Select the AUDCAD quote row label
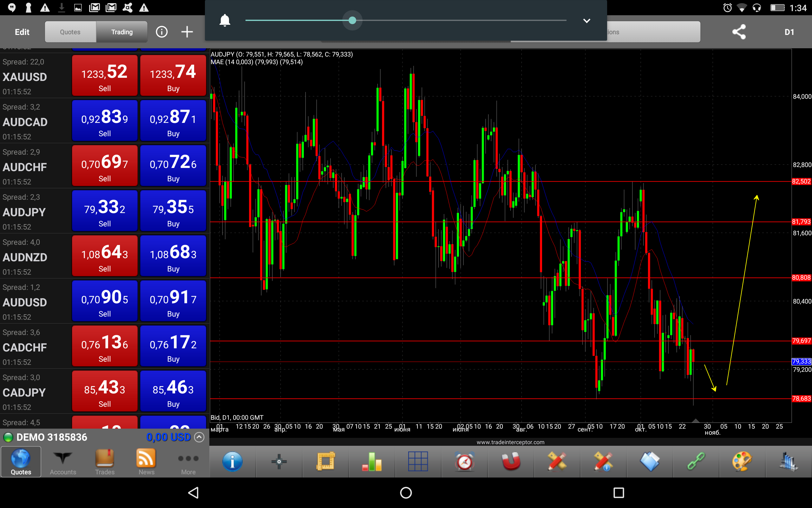812x508 pixels. point(25,122)
